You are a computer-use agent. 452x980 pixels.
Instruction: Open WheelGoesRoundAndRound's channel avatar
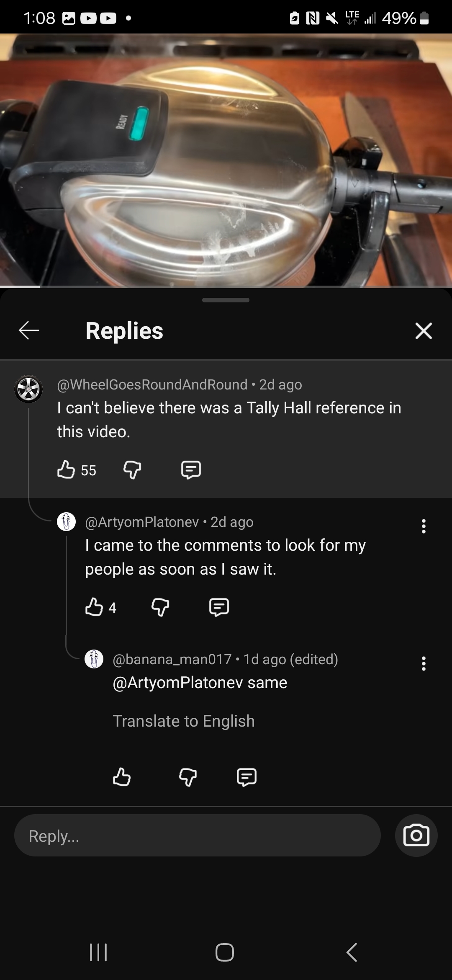coord(28,389)
